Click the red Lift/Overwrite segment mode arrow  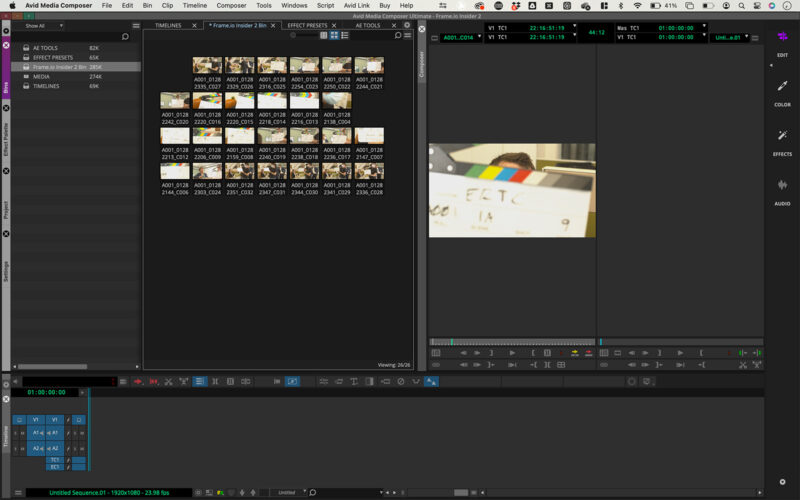tap(138, 382)
